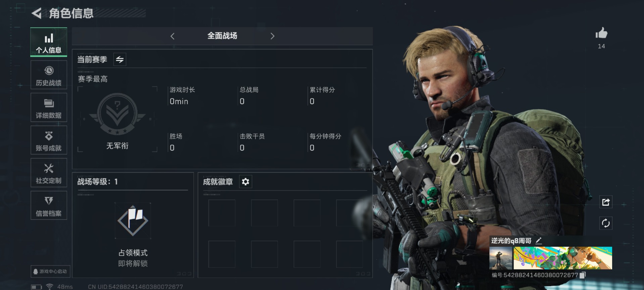
Task: Open the 历史战绩 tab
Action: point(49,75)
